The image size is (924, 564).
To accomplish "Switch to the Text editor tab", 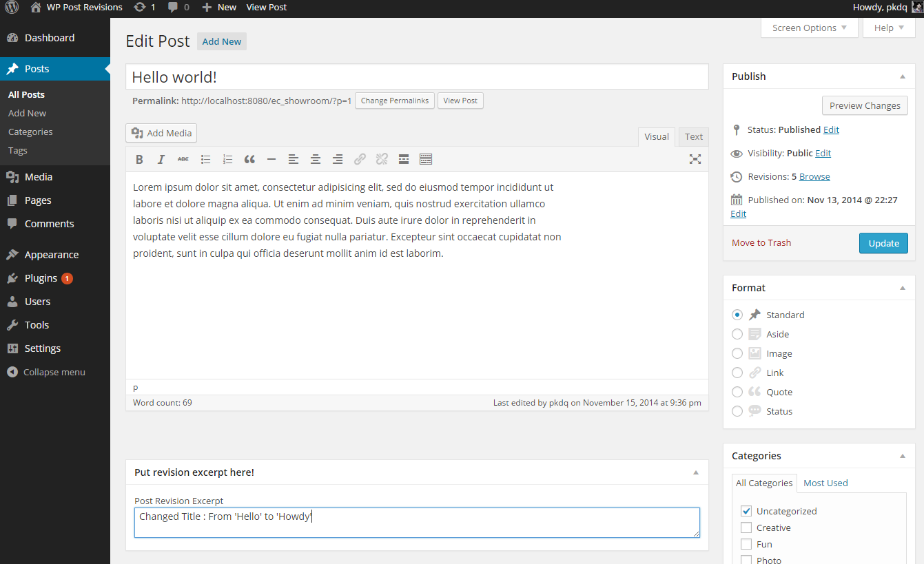I will click(x=694, y=136).
